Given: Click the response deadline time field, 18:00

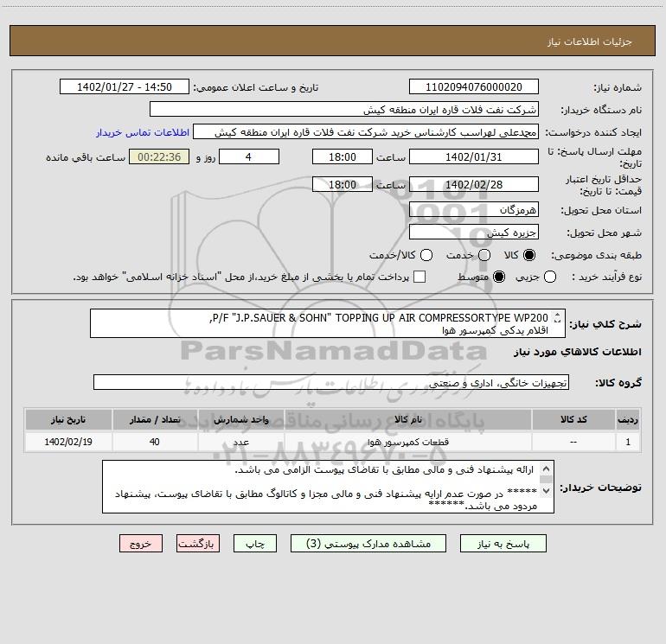Looking at the screenshot, I should click(x=343, y=156).
